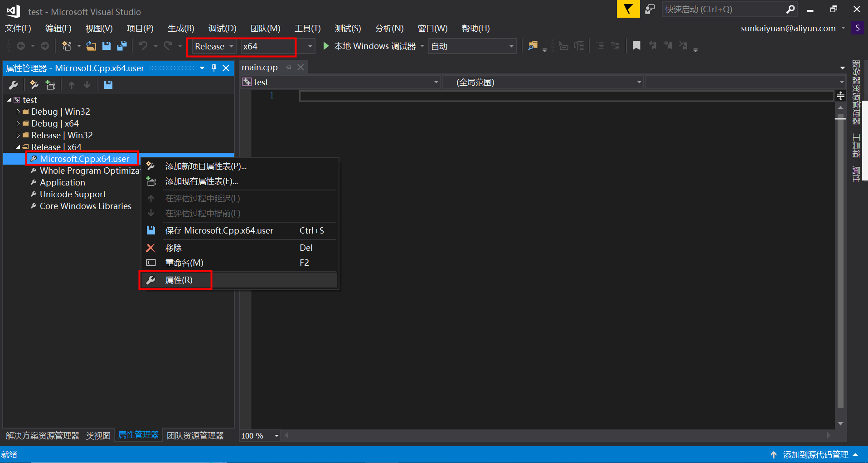The width and height of the screenshot is (868, 463).
Task: Expand the Debug | x64 node
Action: click(18, 123)
